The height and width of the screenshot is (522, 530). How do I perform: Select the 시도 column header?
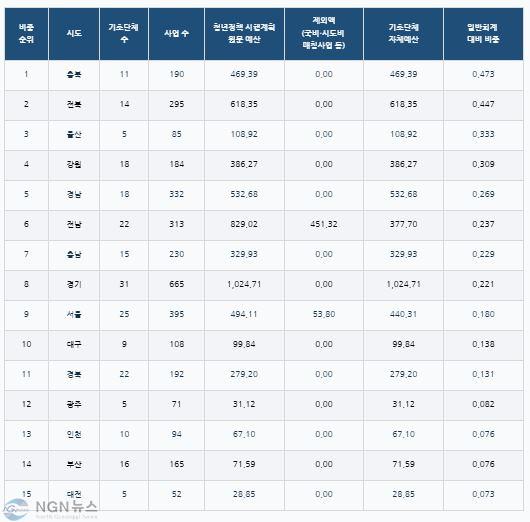tap(74, 33)
